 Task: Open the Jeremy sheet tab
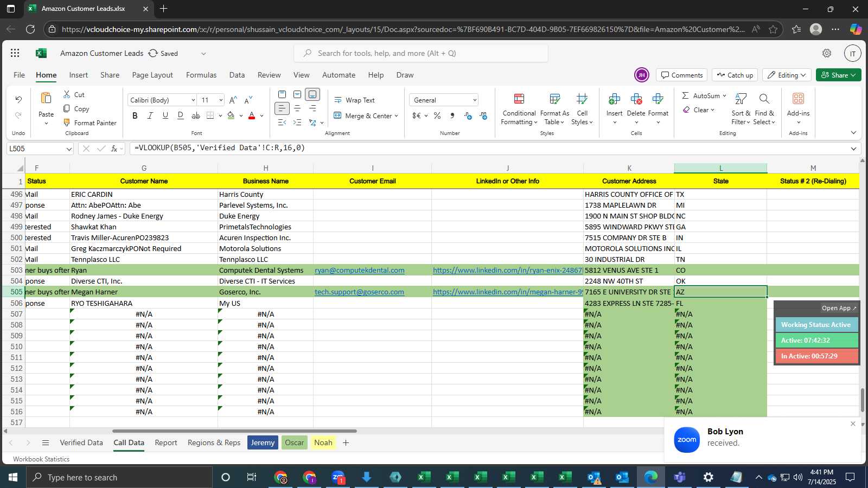point(263,442)
